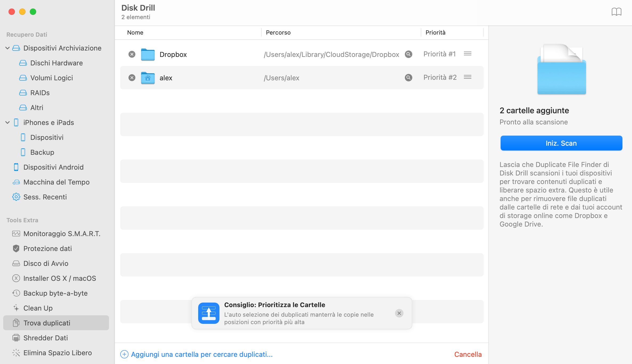Viewport: 632px width, 364px height.
Task: Start scan with Iniz. Scan button
Action: coord(561,143)
